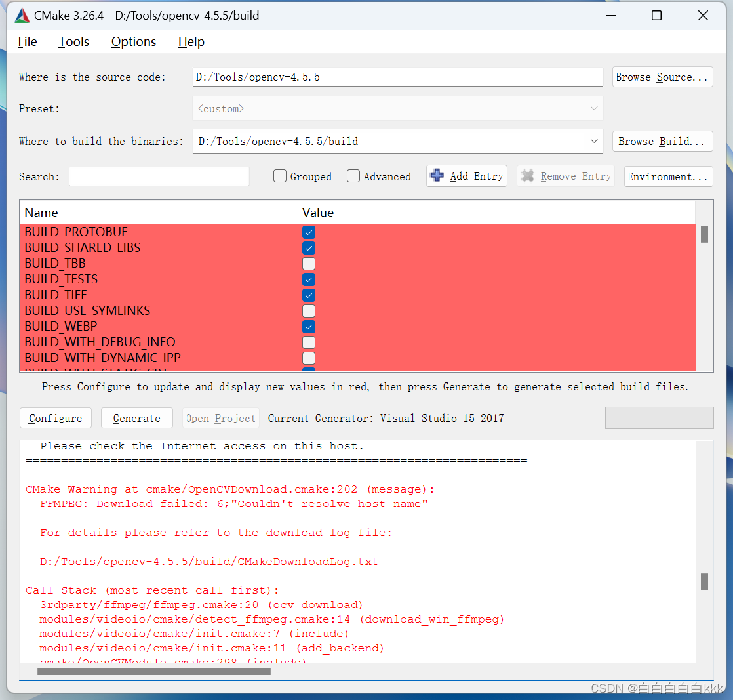Run Configure
The width and height of the screenshot is (733, 700).
click(56, 418)
